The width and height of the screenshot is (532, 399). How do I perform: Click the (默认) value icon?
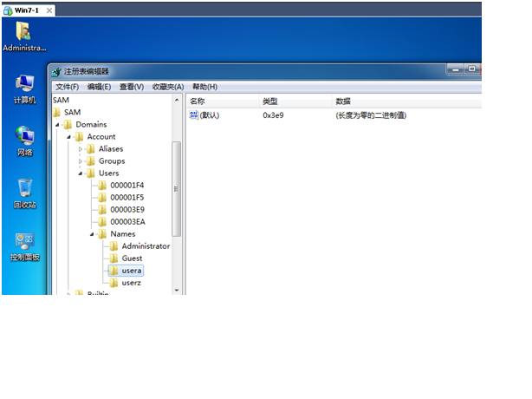click(x=194, y=115)
